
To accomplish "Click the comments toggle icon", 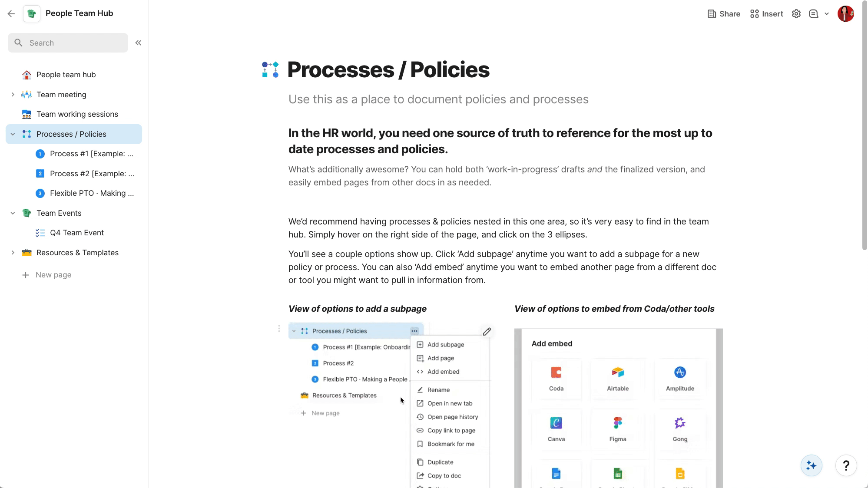I will click(813, 13).
